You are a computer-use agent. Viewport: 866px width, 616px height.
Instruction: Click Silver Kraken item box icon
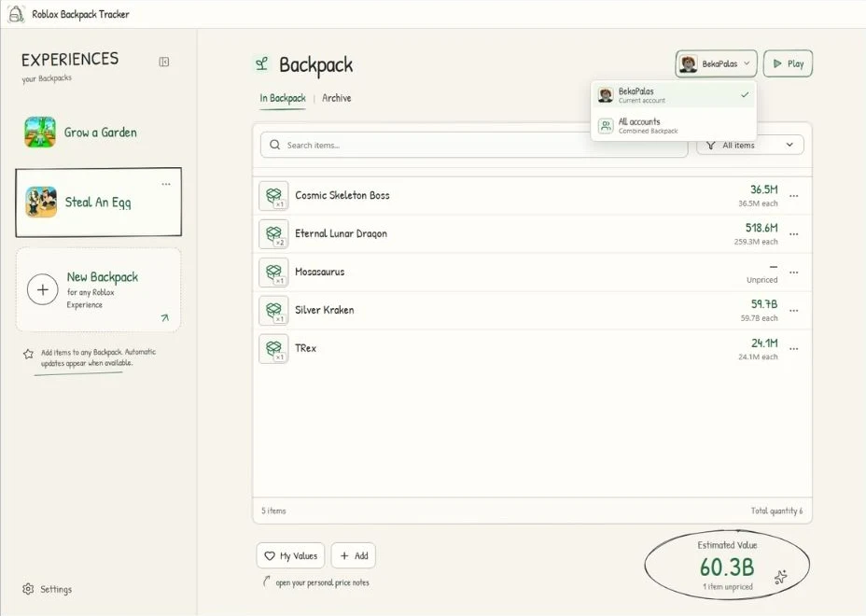(x=273, y=310)
